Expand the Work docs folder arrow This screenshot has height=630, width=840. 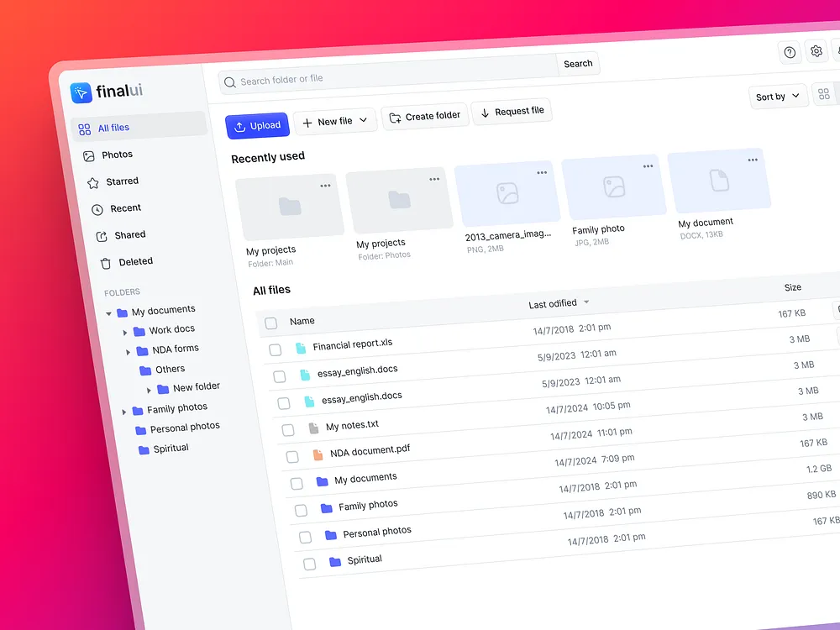click(125, 333)
